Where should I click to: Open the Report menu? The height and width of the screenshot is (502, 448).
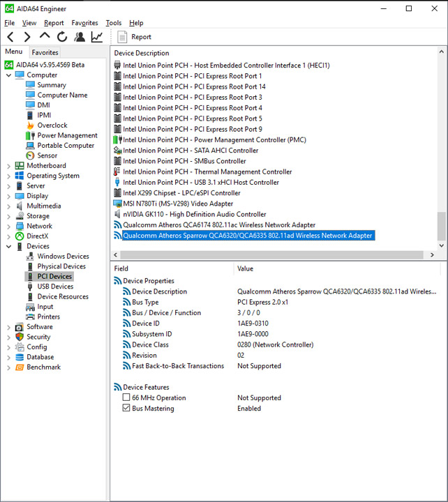pos(54,23)
